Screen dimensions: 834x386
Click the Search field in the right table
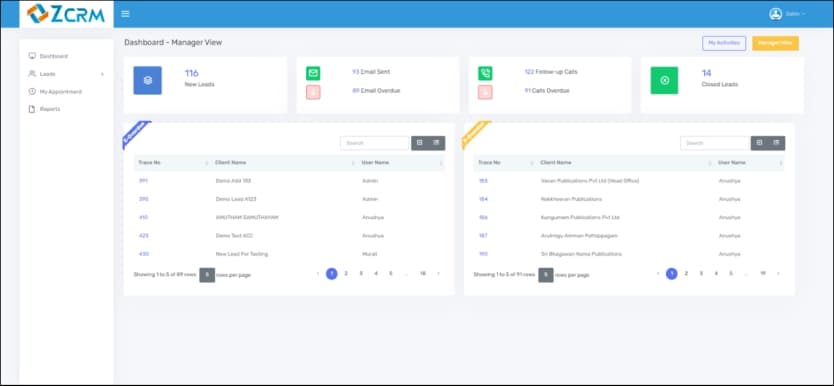click(714, 143)
